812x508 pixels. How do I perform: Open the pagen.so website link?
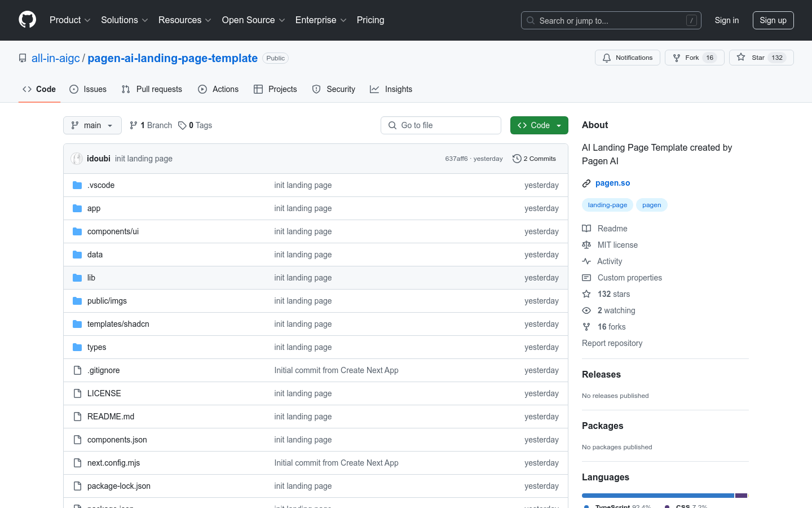pos(612,183)
